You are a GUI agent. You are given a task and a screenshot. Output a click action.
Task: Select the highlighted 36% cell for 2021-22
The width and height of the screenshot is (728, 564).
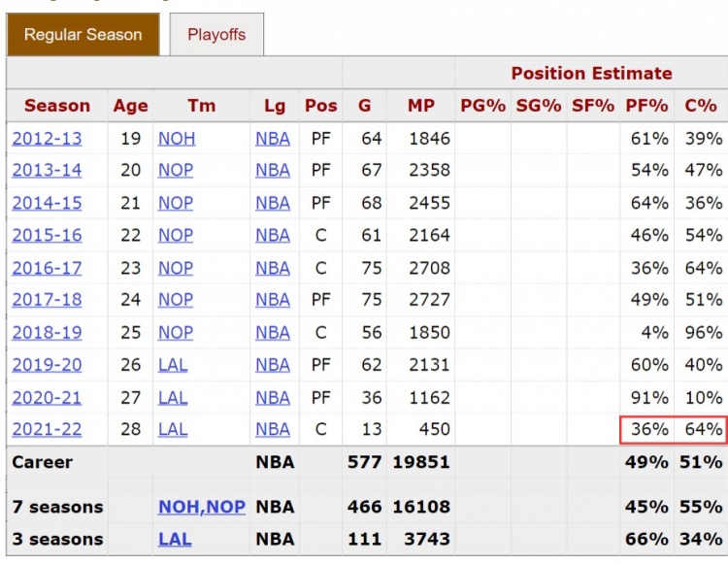click(x=647, y=429)
